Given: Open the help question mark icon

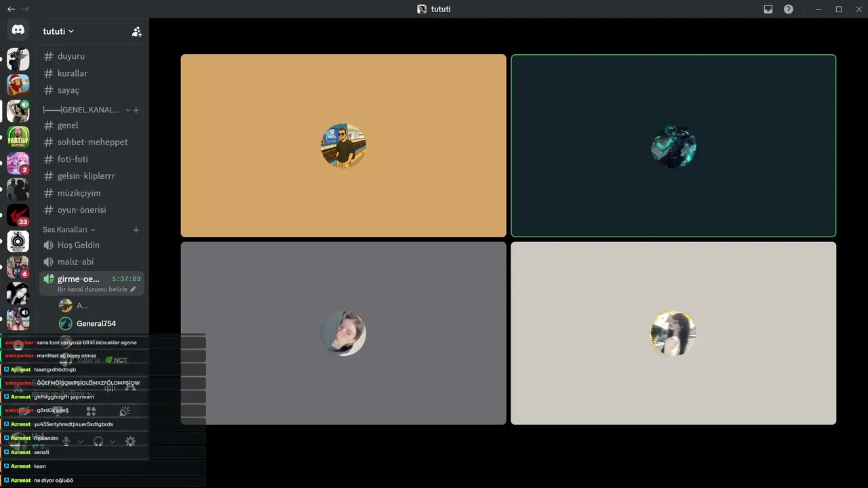Looking at the screenshot, I should coord(789,9).
